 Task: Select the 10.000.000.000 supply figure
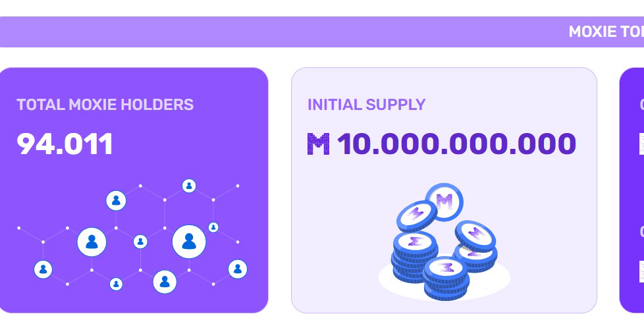pos(456,144)
